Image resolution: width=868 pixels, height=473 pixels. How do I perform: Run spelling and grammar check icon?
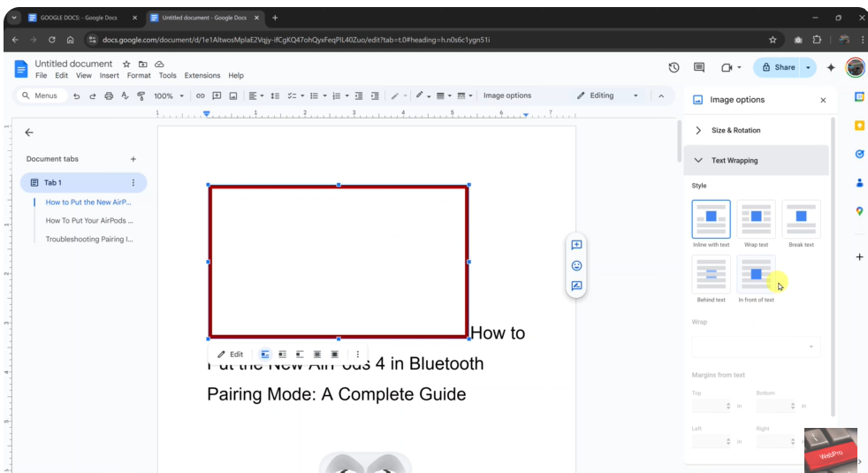point(126,95)
